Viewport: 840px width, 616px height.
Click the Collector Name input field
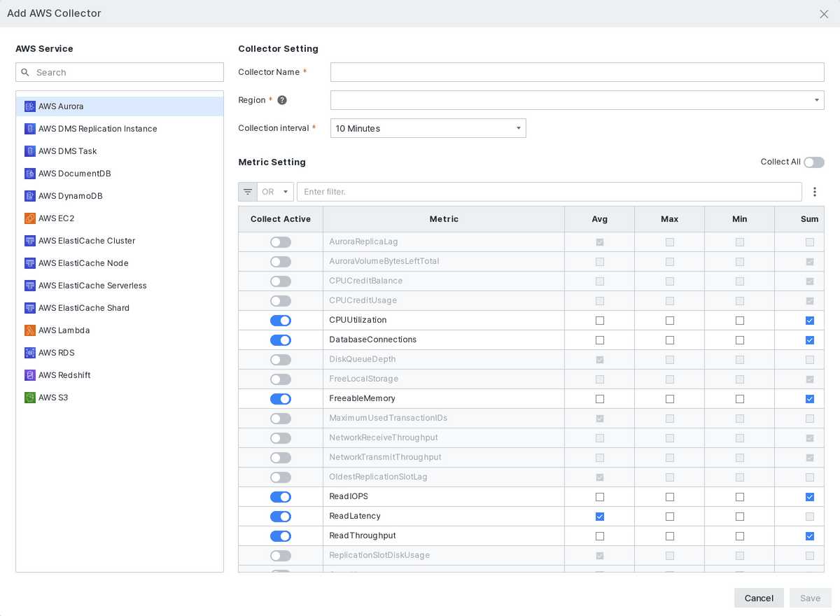[577, 72]
